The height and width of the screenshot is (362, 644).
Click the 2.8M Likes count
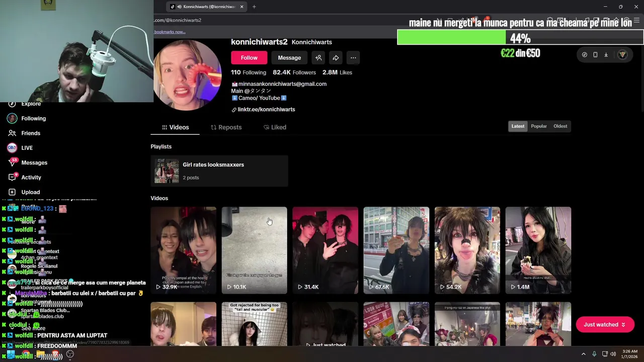[337, 72]
